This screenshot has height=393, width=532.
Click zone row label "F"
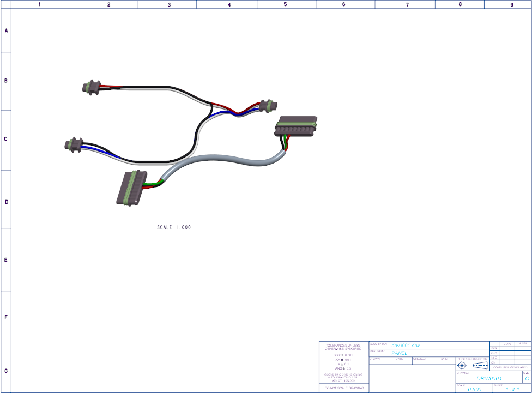[x=6, y=317]
